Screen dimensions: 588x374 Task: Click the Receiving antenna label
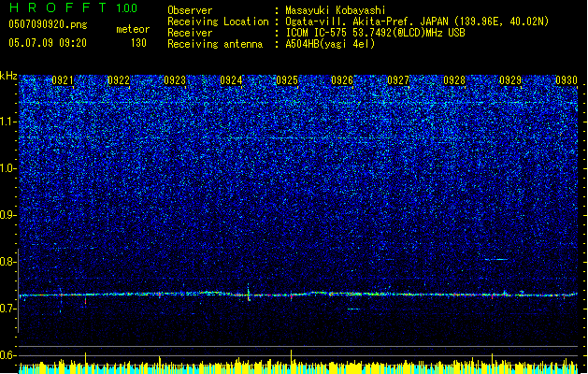[x=215, y=44]
